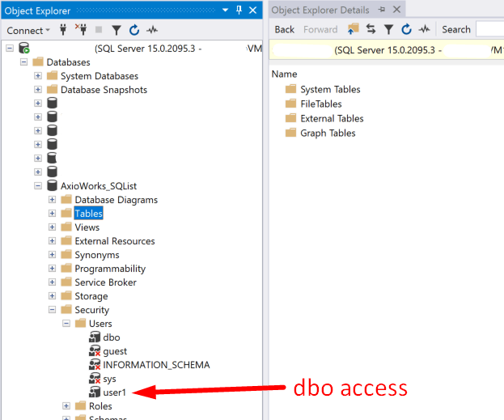Select the System Databases tree item
504x420 pixels.
(100, 76)
